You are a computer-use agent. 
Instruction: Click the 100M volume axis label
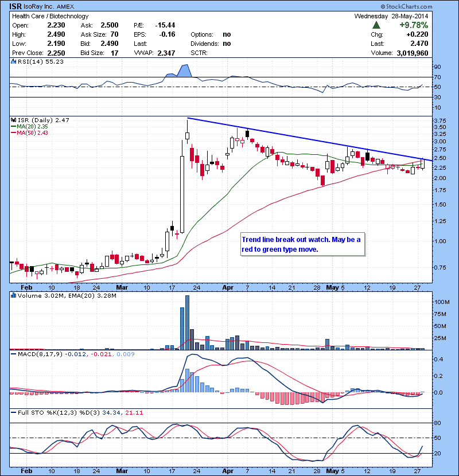[x=442, y=302]
